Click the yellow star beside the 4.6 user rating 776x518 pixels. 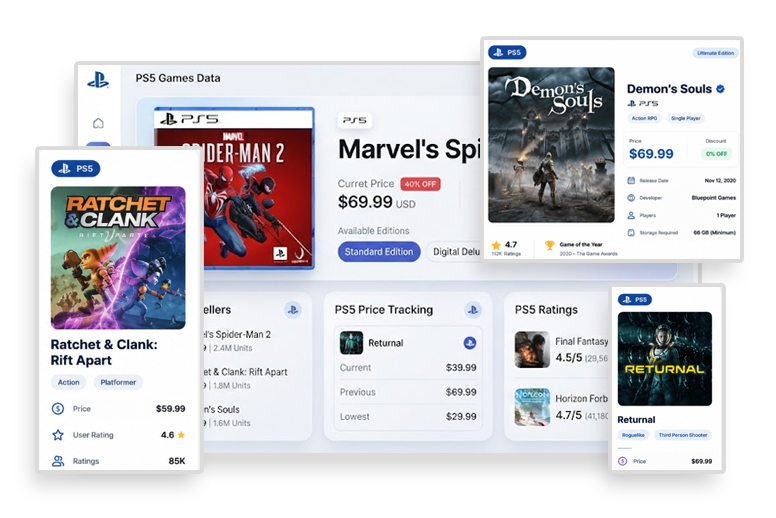coord(181,435)
